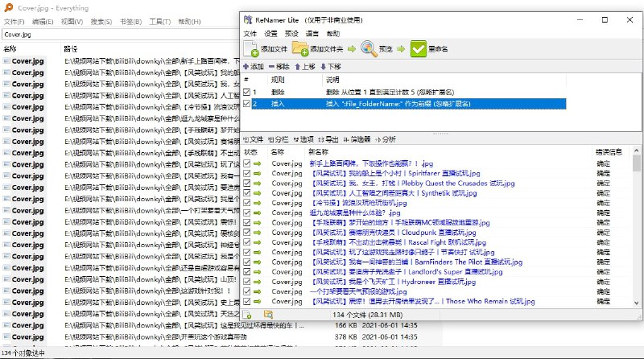
Task: Click the Move Up (上移) arrow button
Action: [305, 67]
